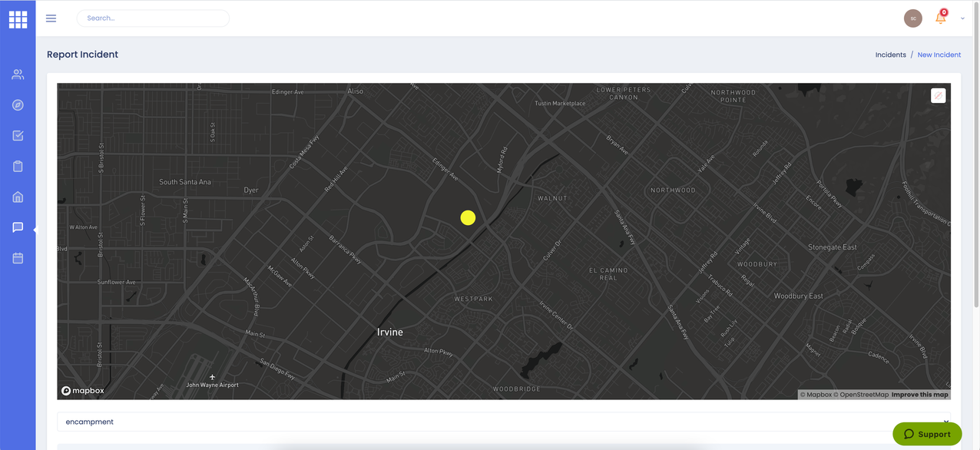Click the Irvine city label on map
The image size is (980, 450).
[390, 333]
